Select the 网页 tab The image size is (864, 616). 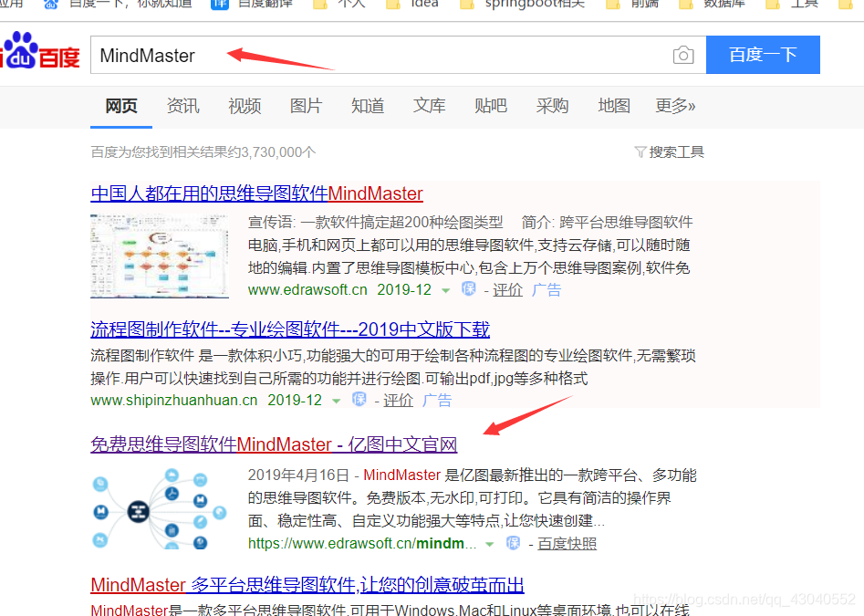[x=121, y=106]
